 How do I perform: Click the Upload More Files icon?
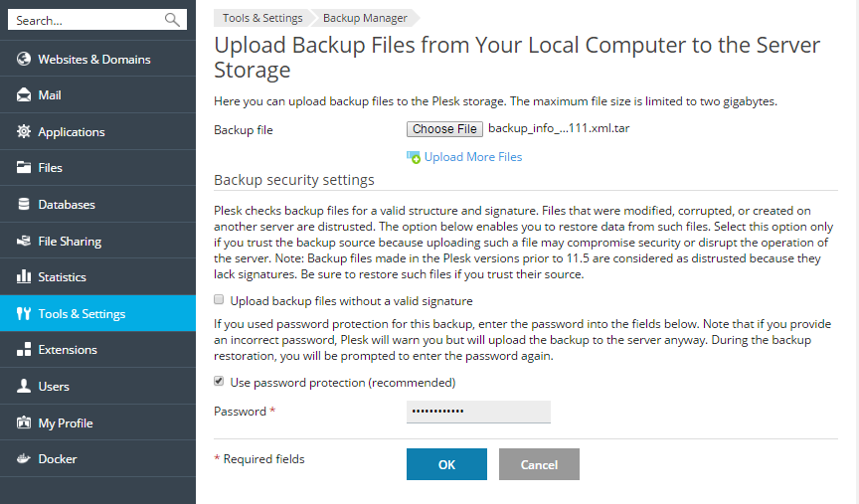pyautogui.click(x=414, y=157)
